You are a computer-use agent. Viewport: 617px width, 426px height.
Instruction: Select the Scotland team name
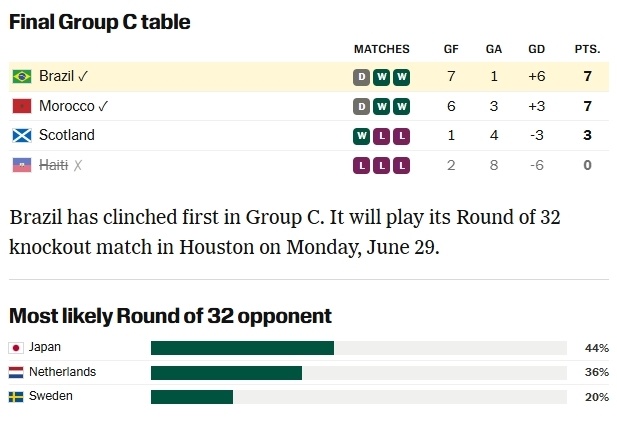click(x=67, y=135)
